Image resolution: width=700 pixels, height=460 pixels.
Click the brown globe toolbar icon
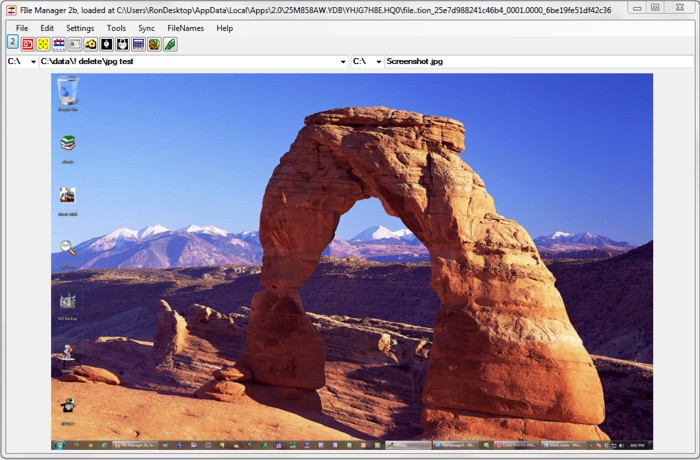(154, 44)
